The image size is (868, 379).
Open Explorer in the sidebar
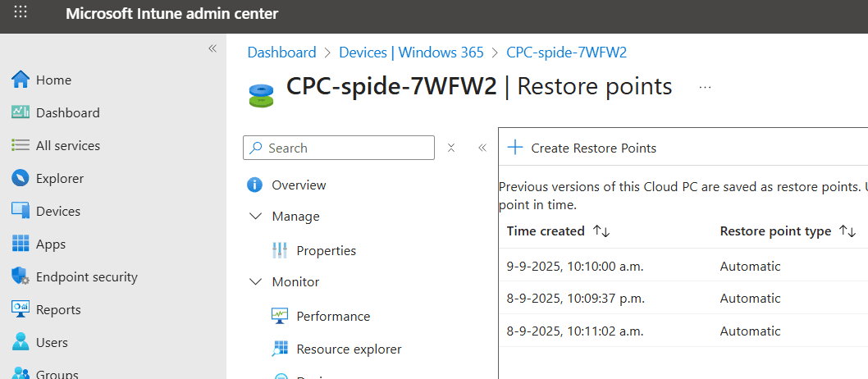pyautogui.click(x=59, y=178)
